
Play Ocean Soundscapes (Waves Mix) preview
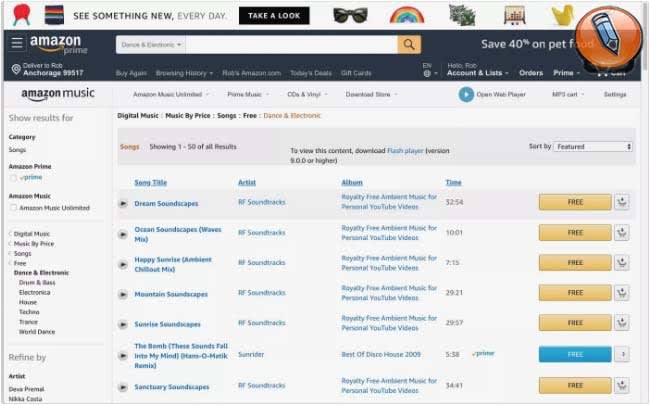coord(123,235)
